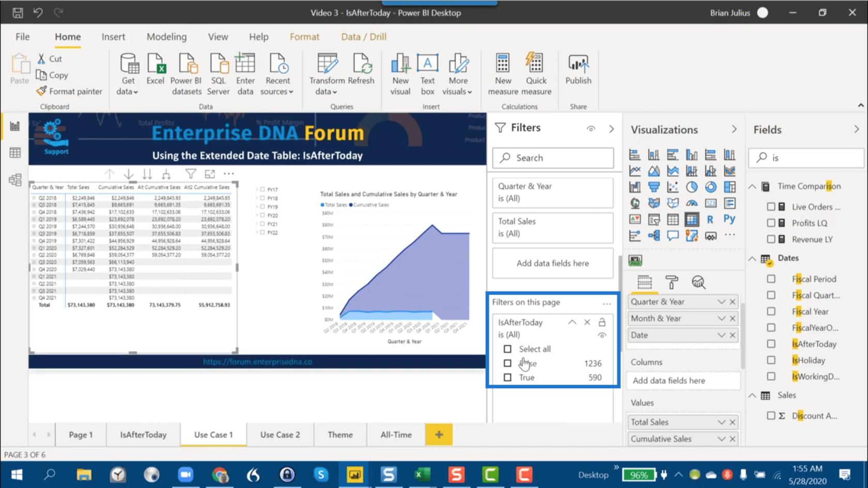Image resolution: width=868 pixels, height=488 pixels.
Task: Select the Python visual icon
Action: [729, 219]
